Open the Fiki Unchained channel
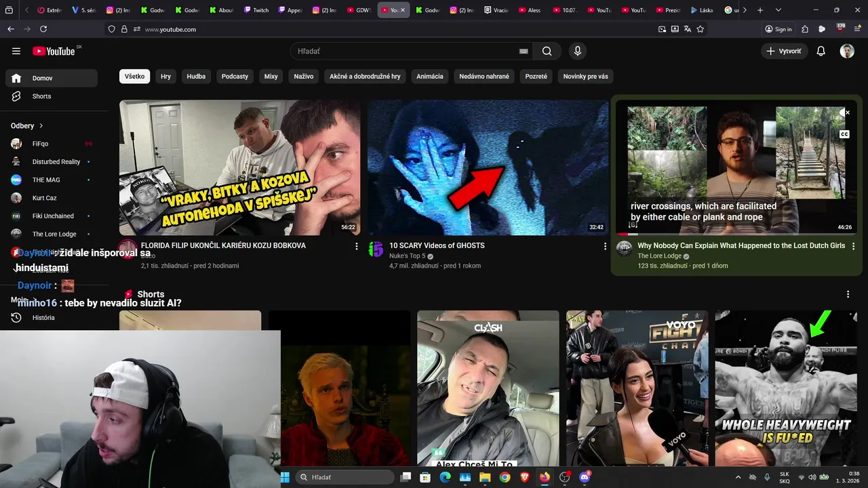868x488 pixels. 52,216
